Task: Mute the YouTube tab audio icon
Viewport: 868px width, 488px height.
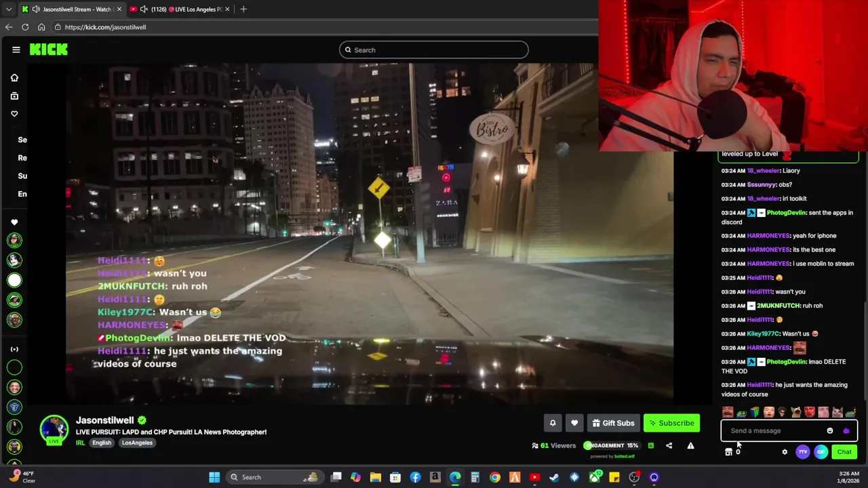Action: tap(144, 9)
